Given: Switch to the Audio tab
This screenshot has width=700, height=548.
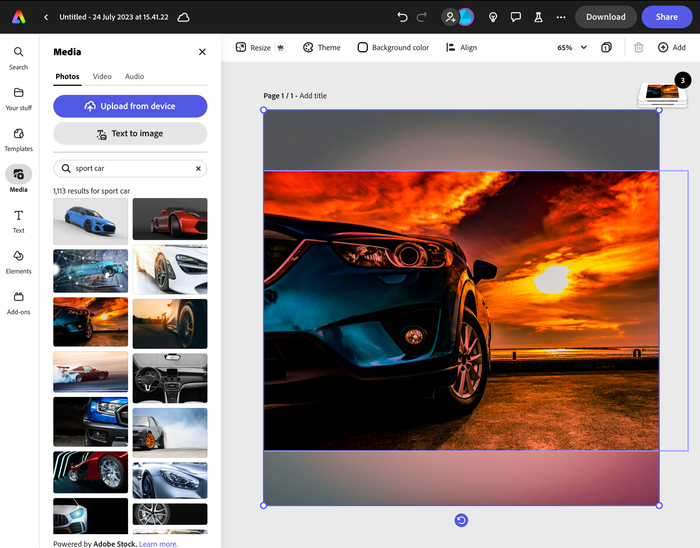Looking at the screenshot, I should point(134,76).
